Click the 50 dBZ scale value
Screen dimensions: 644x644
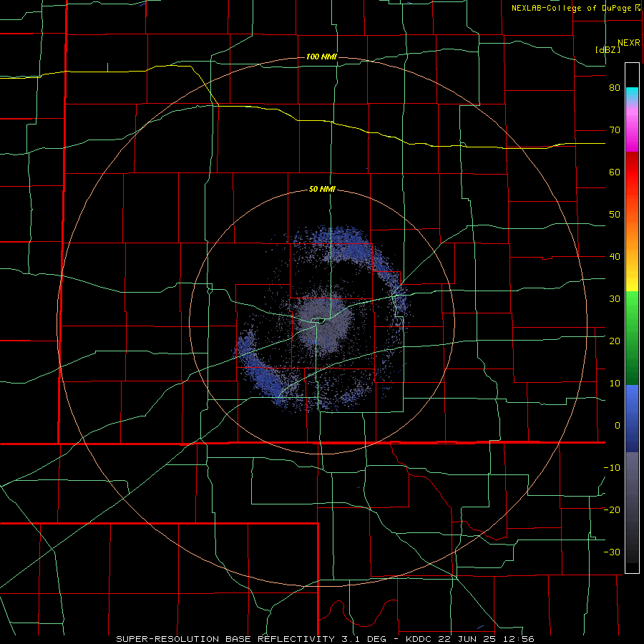tap(615, 215)
